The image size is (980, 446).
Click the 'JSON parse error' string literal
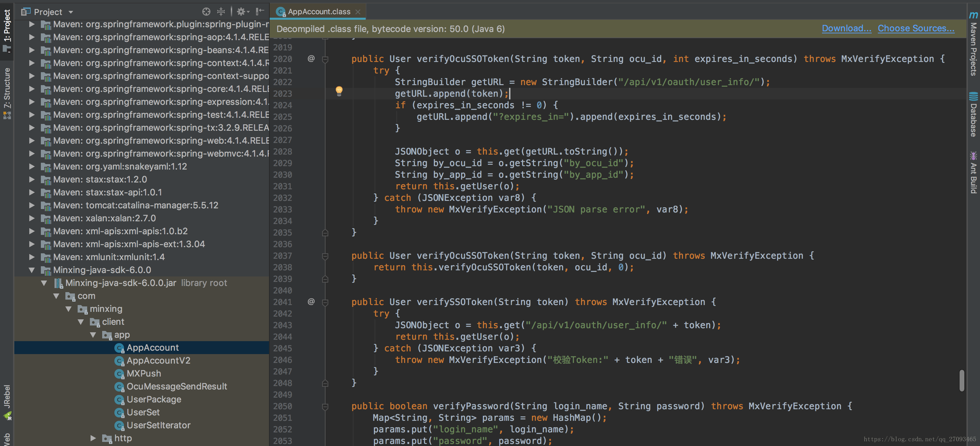[x=596, y=209]
